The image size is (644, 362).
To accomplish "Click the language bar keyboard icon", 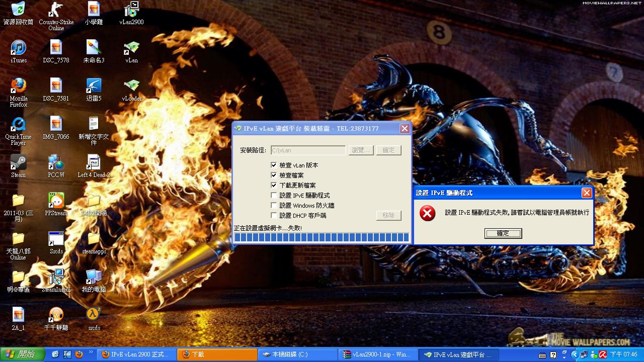I will click(542, 354).
